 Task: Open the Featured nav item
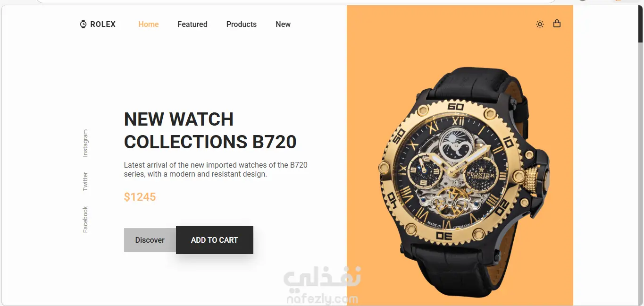pos(192,24)
